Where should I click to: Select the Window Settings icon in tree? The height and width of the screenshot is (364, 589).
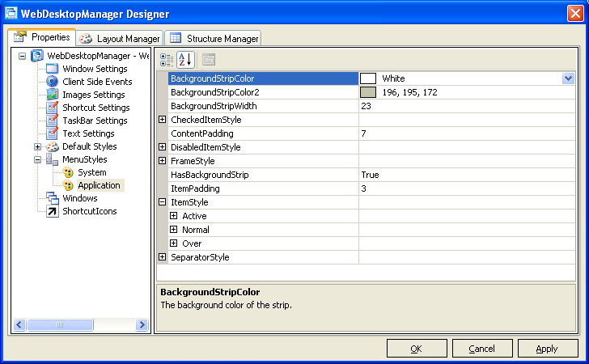[x=53, y=69]
